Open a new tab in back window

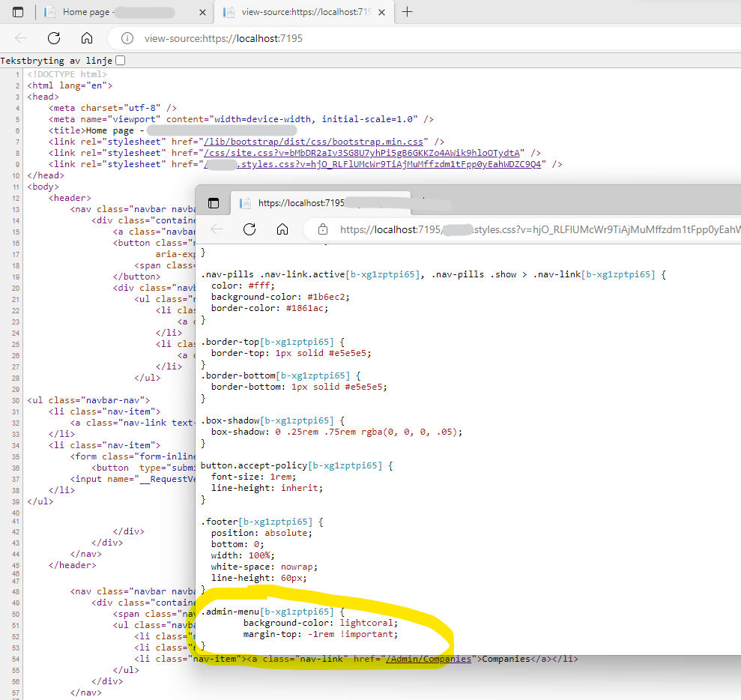point(407,12)
